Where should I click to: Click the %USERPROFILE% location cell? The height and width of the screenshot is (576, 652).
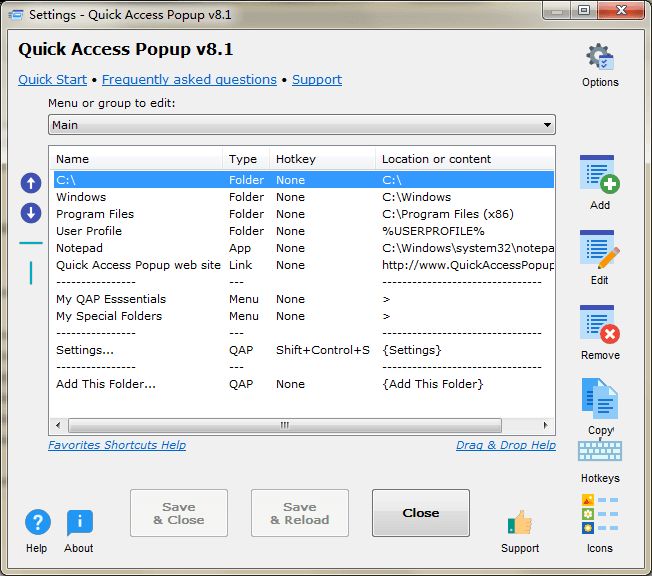(x=433, y=231)
